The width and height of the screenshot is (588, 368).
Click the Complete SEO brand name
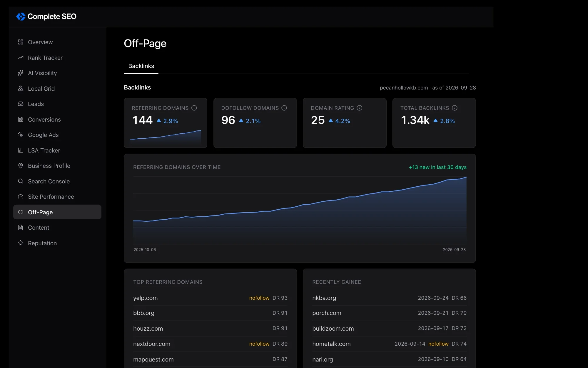[52, 16]
